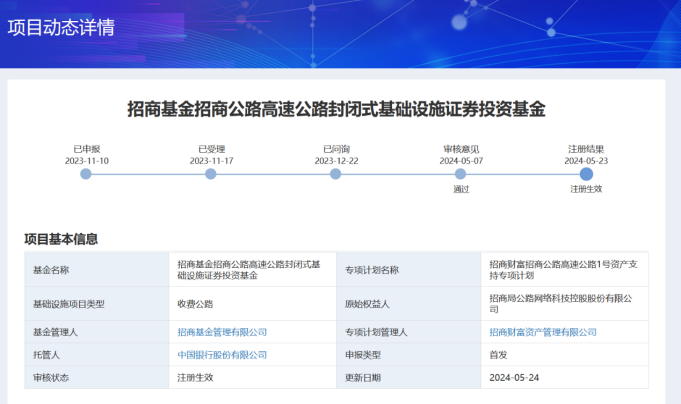Click the 已问询 stage label

337,149
